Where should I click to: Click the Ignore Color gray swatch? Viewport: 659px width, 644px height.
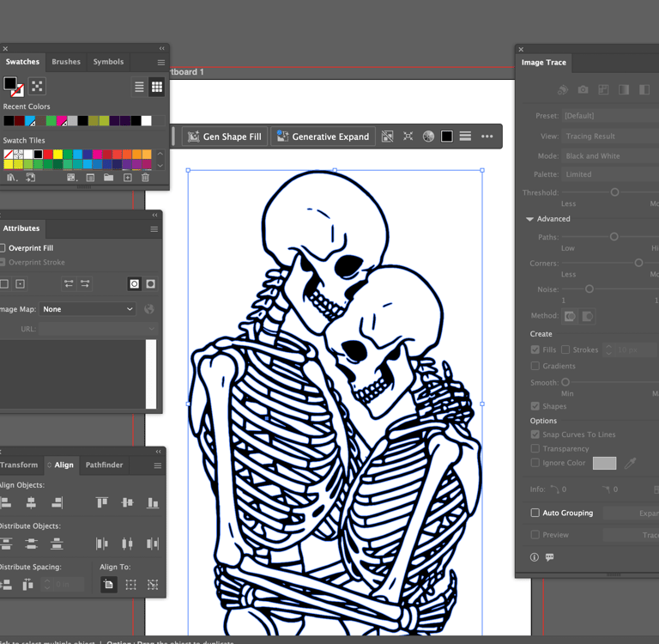coord(604,463)
